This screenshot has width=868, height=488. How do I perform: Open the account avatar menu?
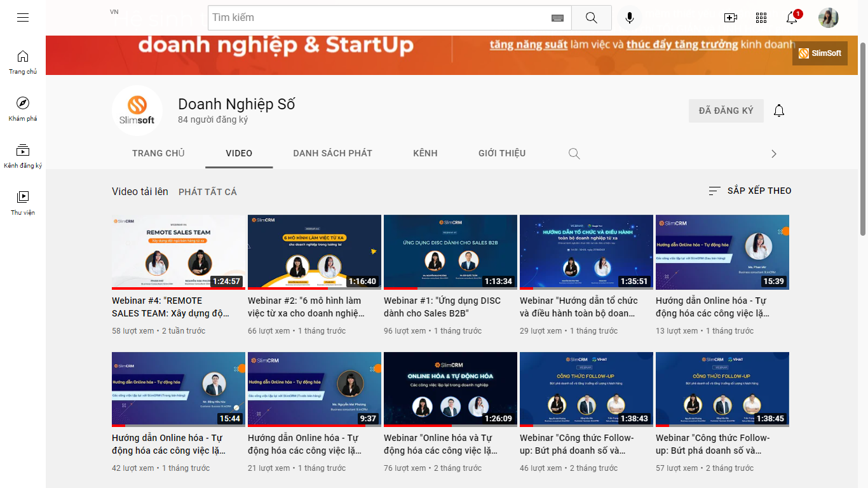pyautogui.click(x=829, y=18)
